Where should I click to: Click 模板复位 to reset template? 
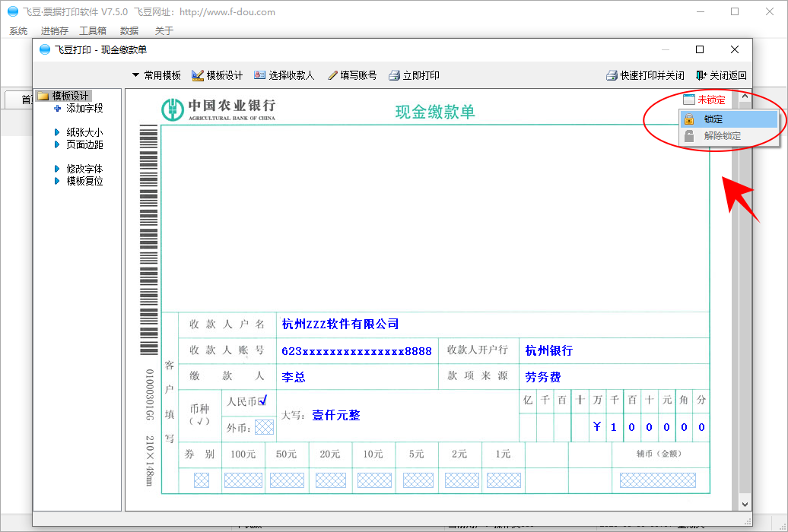coord(84,181)
